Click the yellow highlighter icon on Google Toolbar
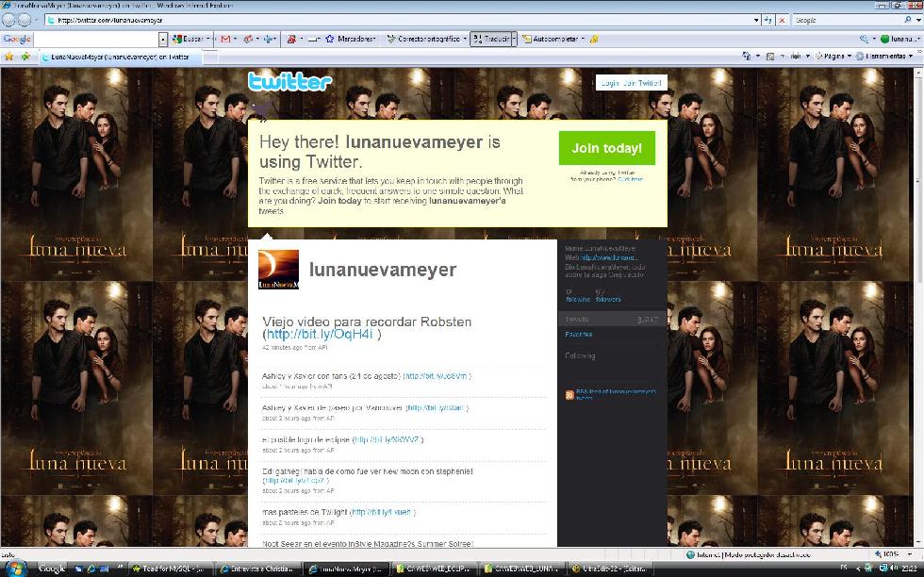The width and height of the screenshot is (924, 577). point(594,39)
